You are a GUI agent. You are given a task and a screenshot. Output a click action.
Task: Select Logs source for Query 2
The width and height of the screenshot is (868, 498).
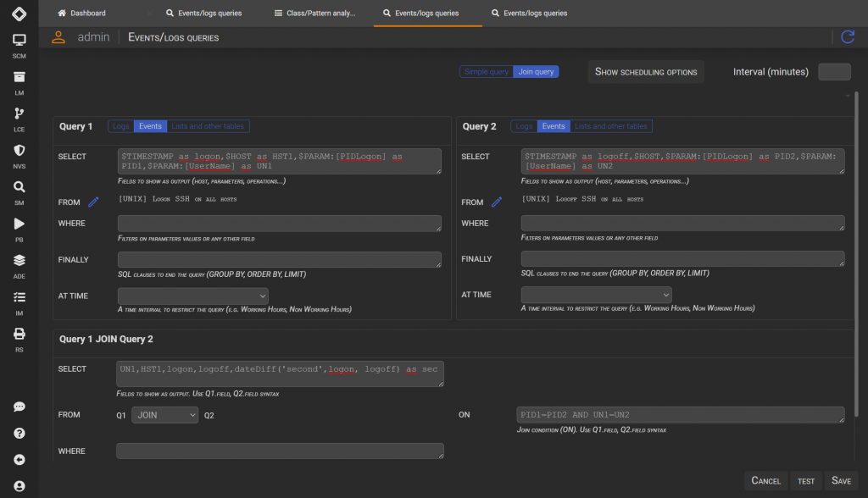(524, 126)
